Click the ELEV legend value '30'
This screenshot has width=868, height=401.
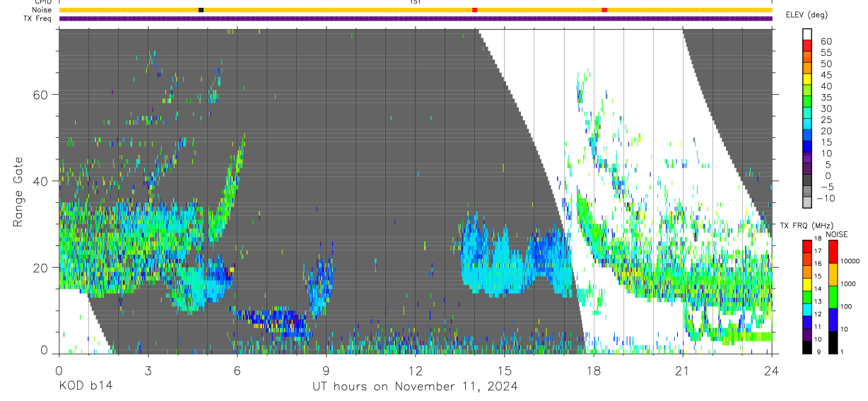click(x=826, y=108)
